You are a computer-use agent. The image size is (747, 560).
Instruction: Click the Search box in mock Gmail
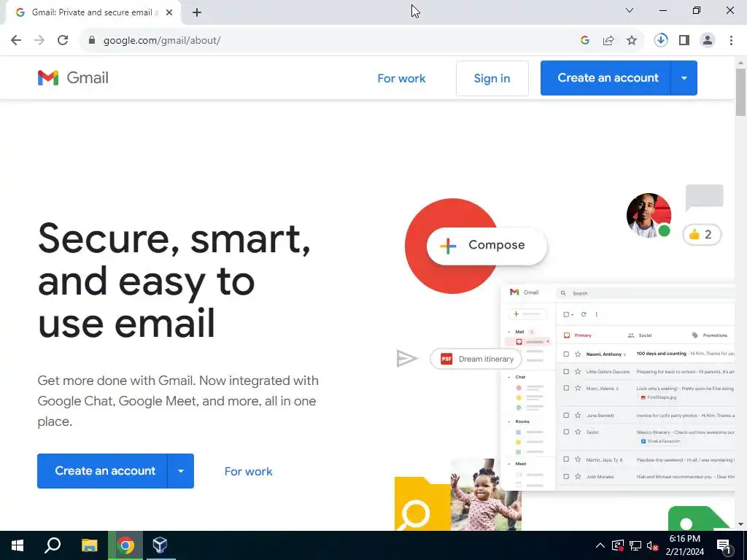[x=646, y=293]
